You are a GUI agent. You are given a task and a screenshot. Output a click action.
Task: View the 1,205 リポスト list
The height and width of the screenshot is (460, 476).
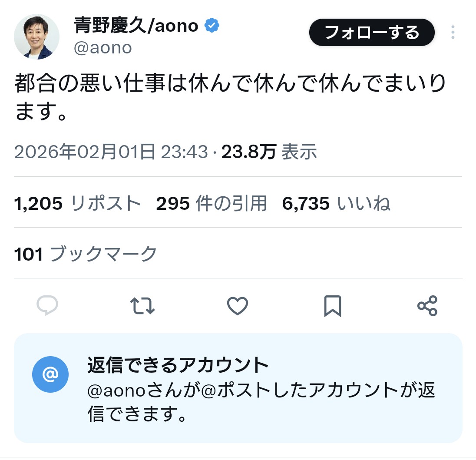[78, 203]
